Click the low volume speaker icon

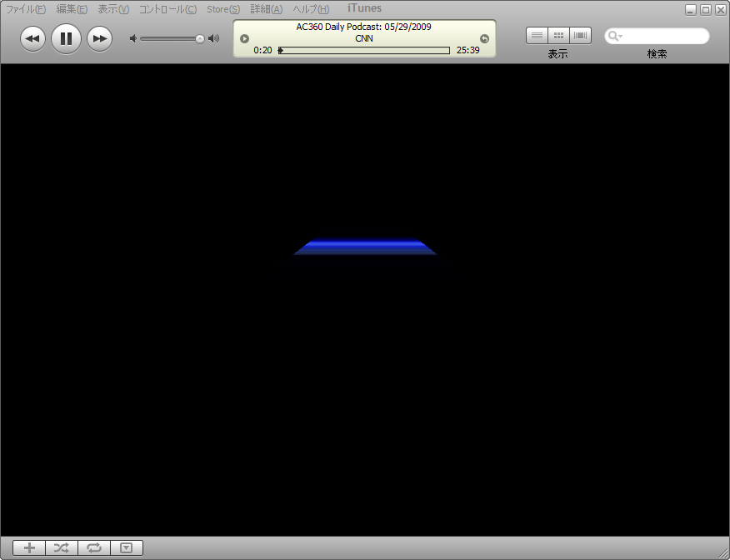pyautogui.click(x=133, y=38)
